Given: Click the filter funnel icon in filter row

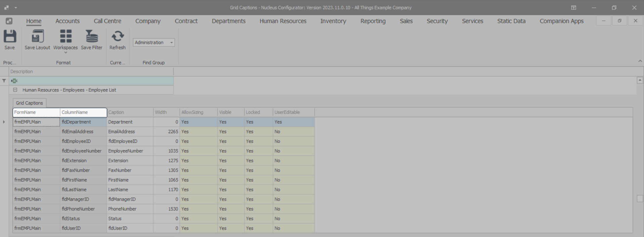Looking at the screenshot, I should click(4, 81).
